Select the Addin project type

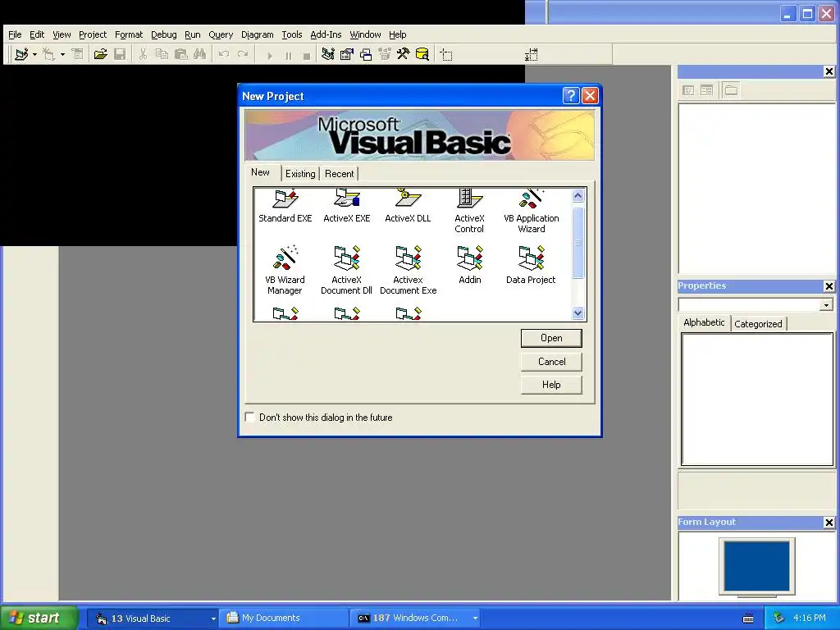tap(470, 266)
